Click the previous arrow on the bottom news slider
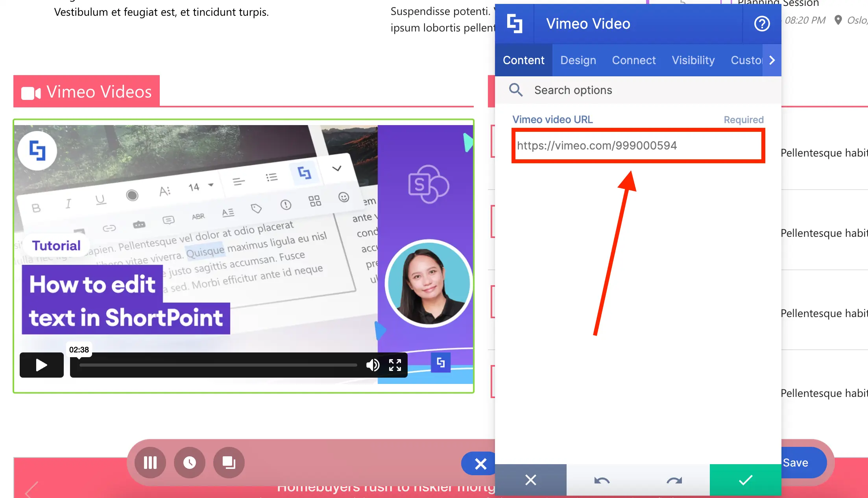This screenshot has width=868, height=498. [31, 490]
